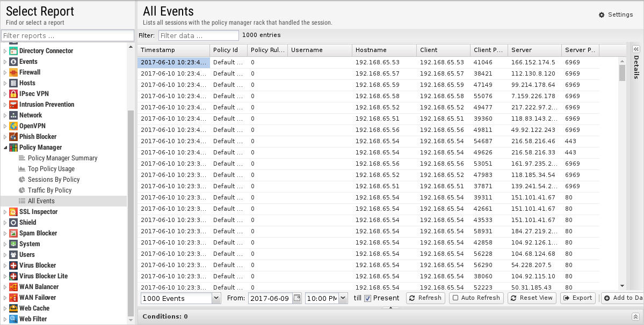The image size is (644, 325).
Task: Click the WAN Failover icon
Action: pos(13,297)
